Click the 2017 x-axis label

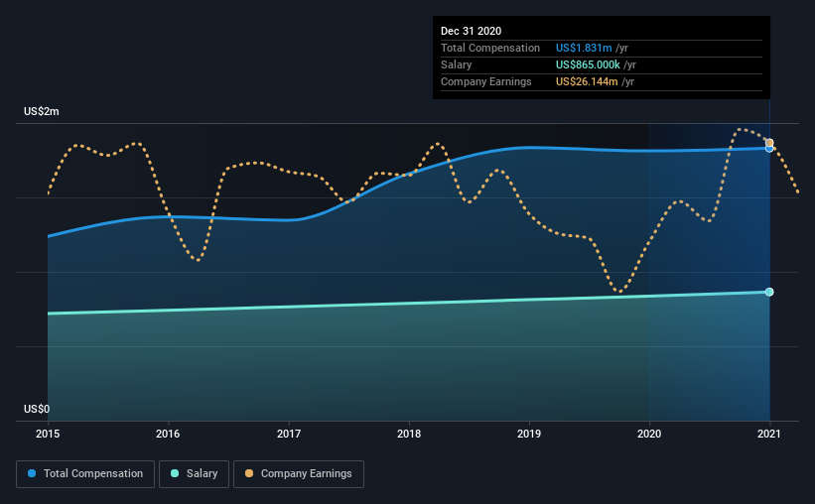click(x=289, y=434)
